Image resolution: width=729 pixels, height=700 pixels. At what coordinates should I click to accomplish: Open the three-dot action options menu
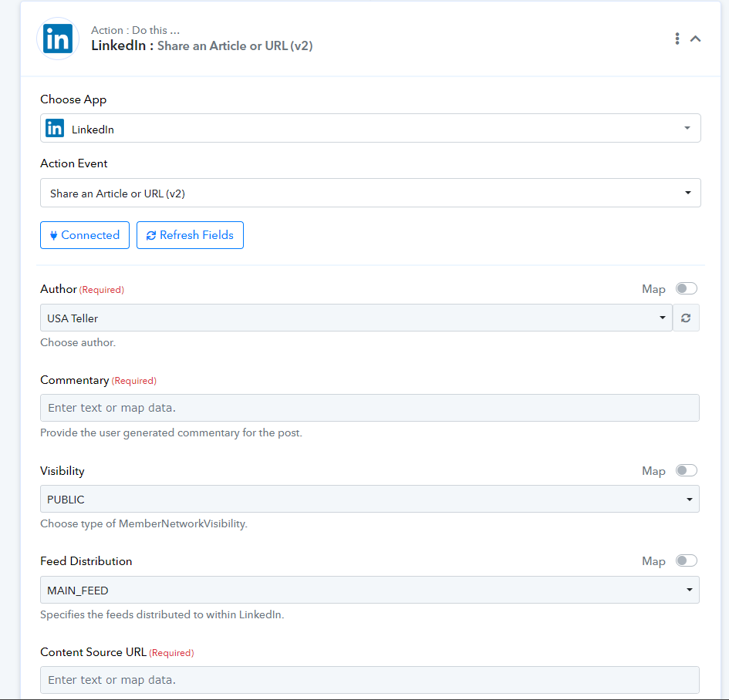tap(677, 39)
